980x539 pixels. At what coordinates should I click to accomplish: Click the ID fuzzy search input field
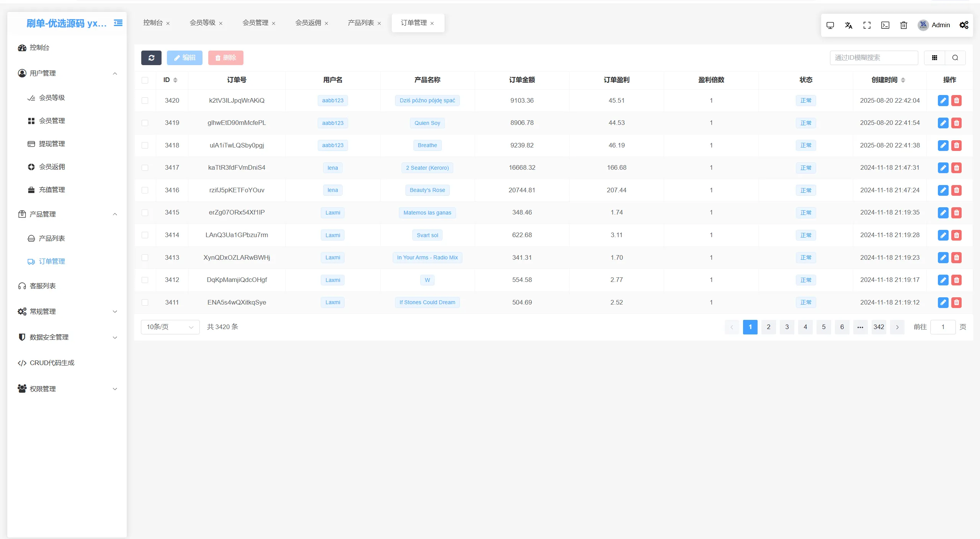tap(874, 58)
